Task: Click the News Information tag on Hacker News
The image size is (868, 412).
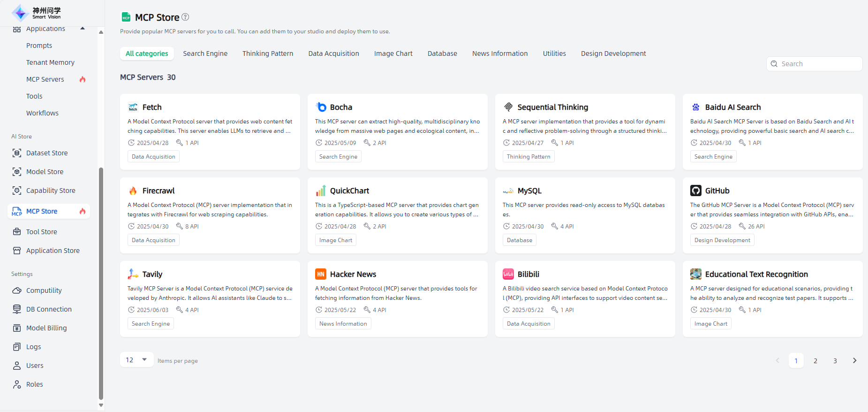Action: tap(343, 324)
